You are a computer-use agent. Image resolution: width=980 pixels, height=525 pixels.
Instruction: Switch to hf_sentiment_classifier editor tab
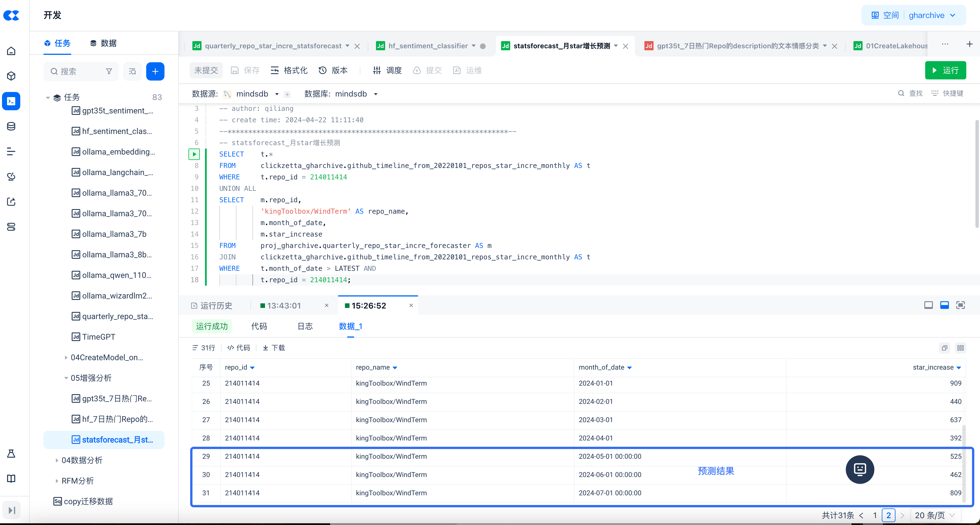pyautogui.click(x=428, y=46)
